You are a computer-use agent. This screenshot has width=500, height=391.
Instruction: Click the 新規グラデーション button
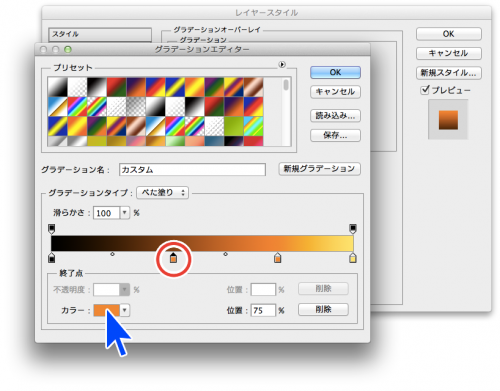pyautogui.click(x=319, y=169)
